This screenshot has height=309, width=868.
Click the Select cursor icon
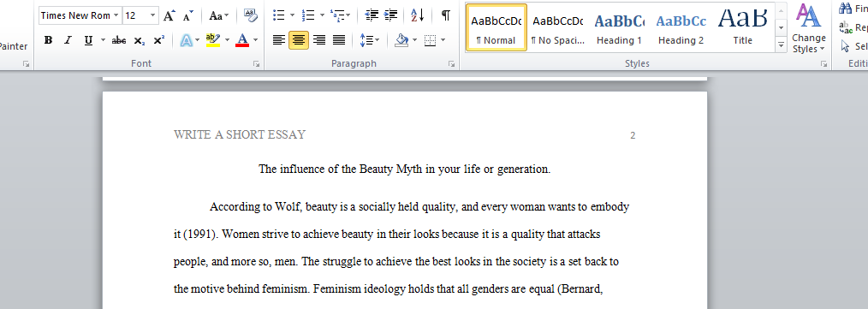click(x=845, y=46)
